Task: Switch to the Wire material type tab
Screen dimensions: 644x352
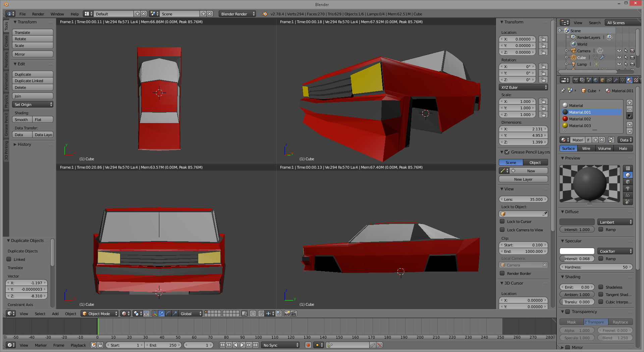Action: (586, 149)
